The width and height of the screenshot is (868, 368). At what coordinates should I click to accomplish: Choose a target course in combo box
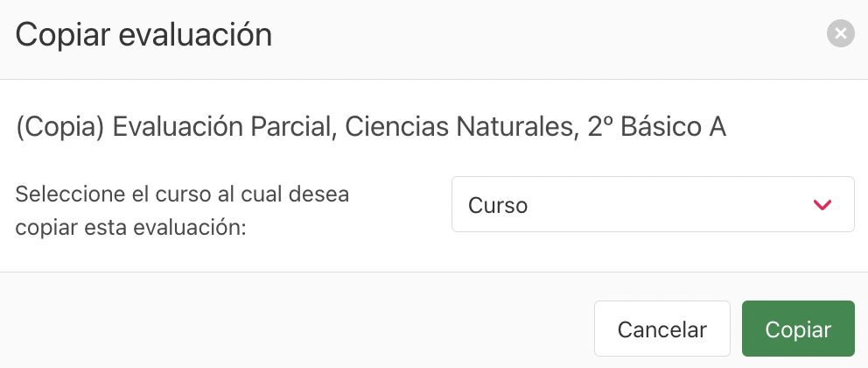(653, 204)
